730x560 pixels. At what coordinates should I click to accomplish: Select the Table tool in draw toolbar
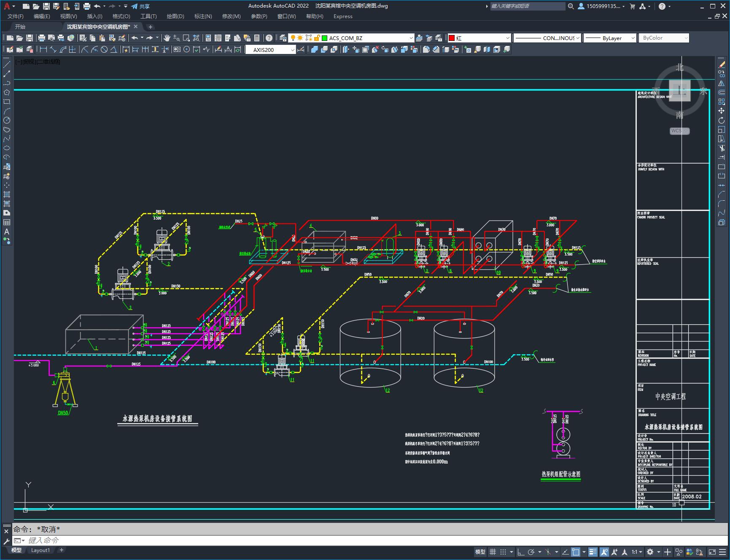click(7, 222)
